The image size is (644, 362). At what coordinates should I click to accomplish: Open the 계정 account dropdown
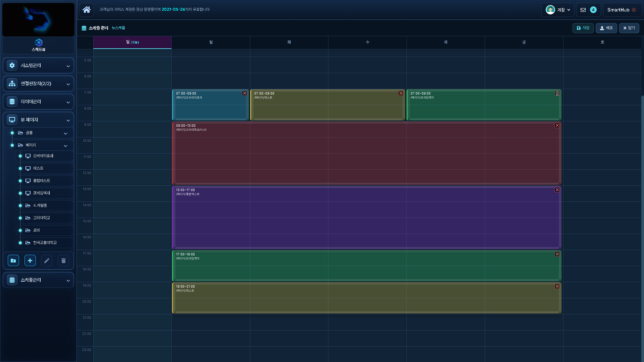click(x=557, y=10)
